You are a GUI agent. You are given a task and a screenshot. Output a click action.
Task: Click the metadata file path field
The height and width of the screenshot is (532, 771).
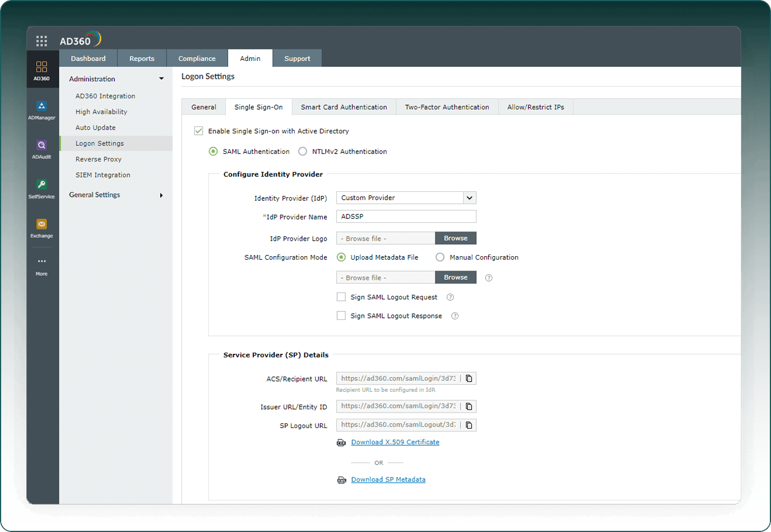point(385,277)
